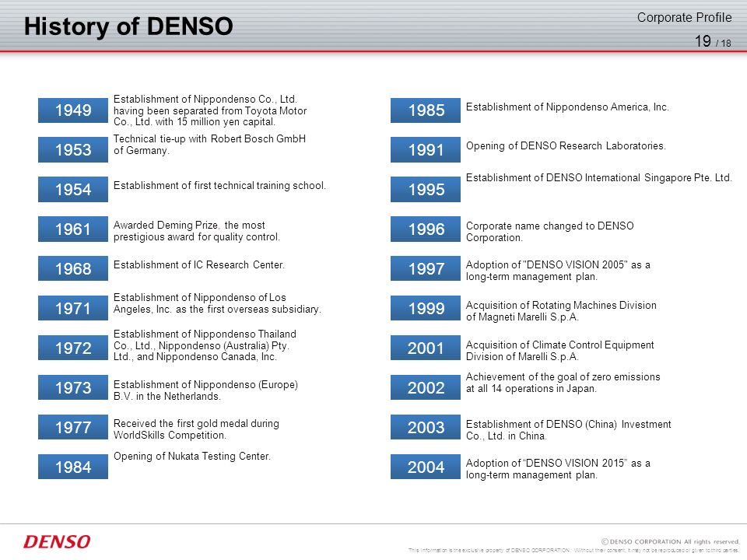Click 'Establishment of IC Research Center' text
Screen dimensions: 747x560
tap(198, 264)
